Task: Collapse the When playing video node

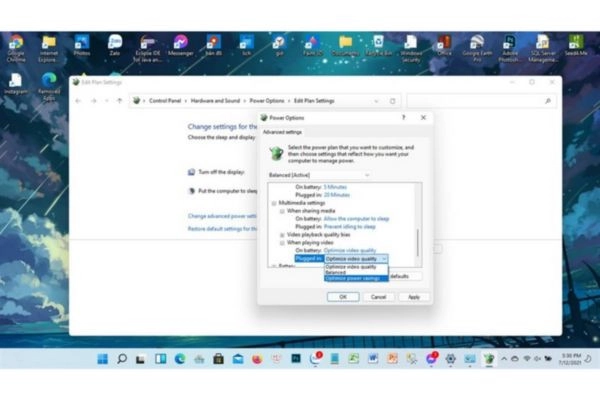Action: pos(282,243)
